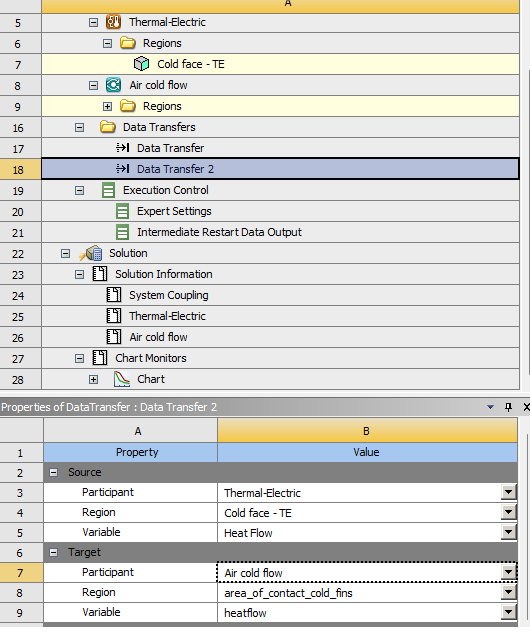Open the Target Region dropdown arrow
The image size is (530, 634).
coord(509,593)
